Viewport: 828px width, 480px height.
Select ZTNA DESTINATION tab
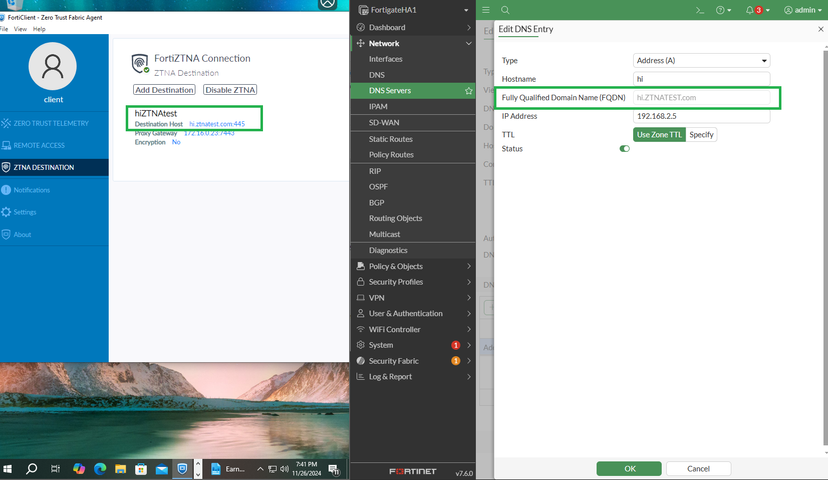click(54, 167)
